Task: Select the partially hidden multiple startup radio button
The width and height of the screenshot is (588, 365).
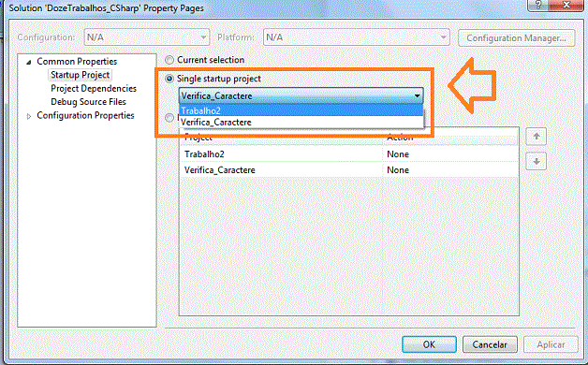Action: pos(169,118)
